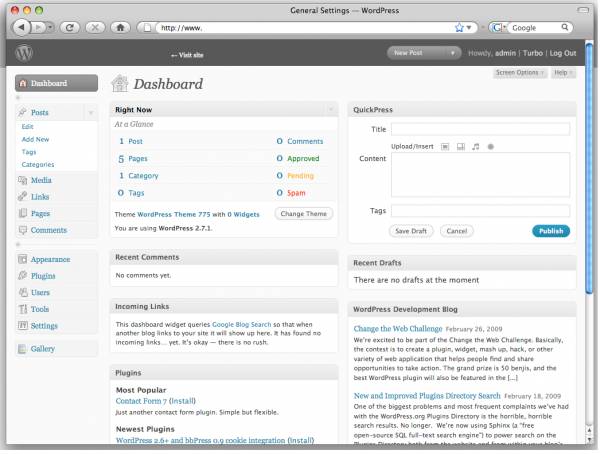Image resolution: width=600 pixels, height=454 pixels.
Task: Click the QuickPress Content text area
Action: tap(480, 175)
